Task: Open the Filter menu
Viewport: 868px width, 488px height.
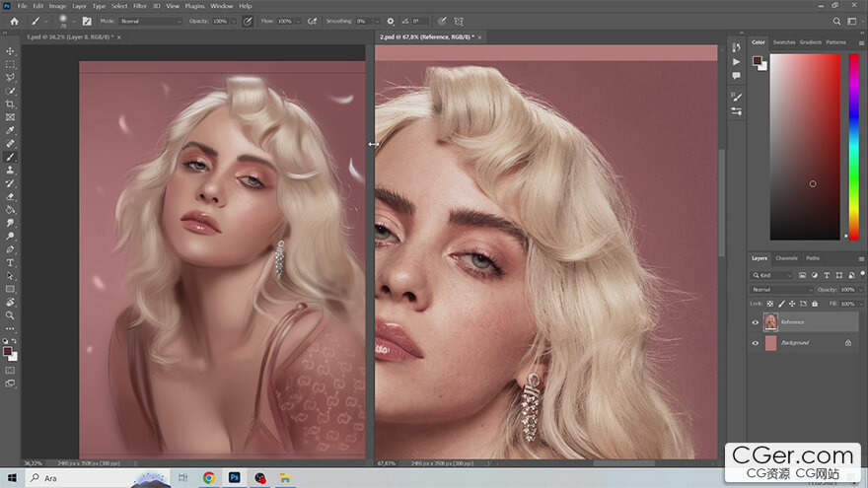Action: pos(139,6)
